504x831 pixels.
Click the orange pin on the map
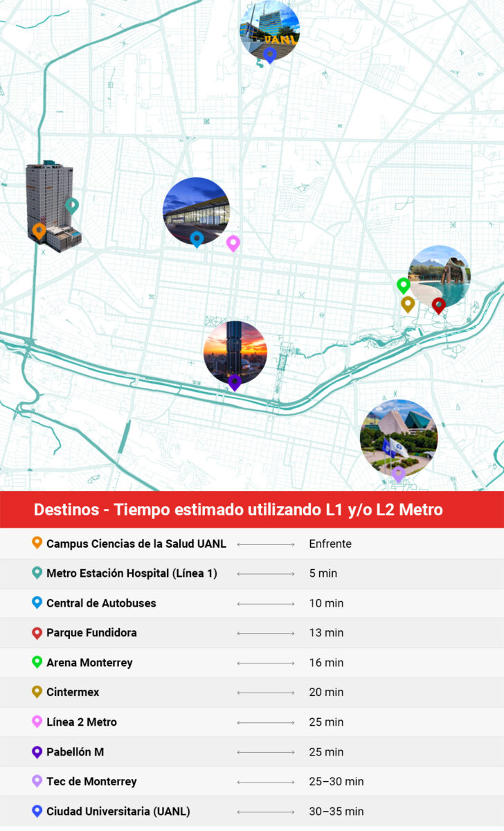coord(39,231)
